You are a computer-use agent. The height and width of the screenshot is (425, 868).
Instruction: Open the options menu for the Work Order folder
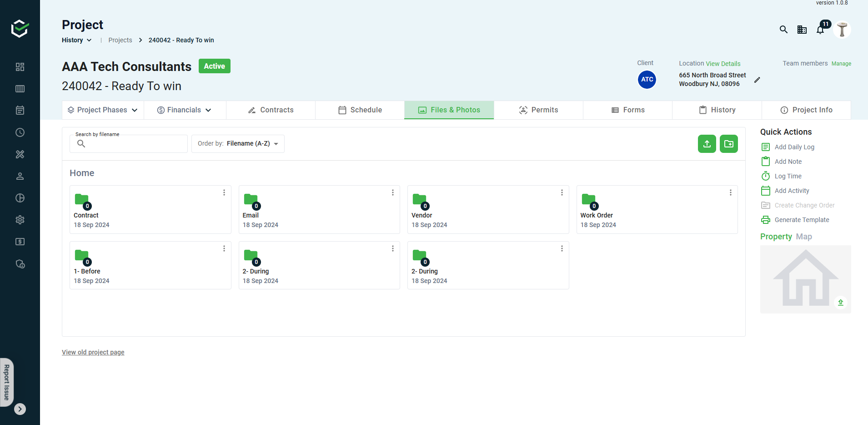[731, 192]
